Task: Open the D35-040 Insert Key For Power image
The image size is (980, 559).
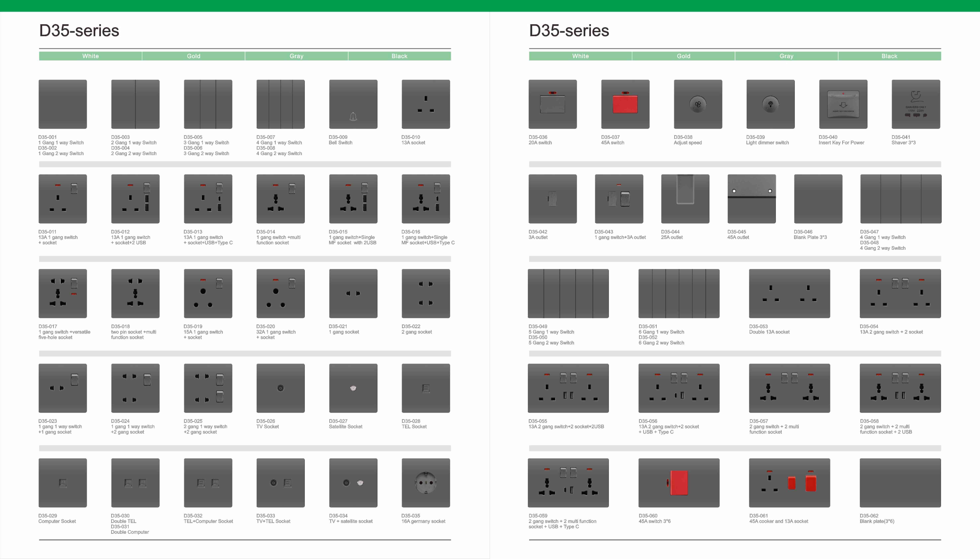Action: [x=843, y=104]
